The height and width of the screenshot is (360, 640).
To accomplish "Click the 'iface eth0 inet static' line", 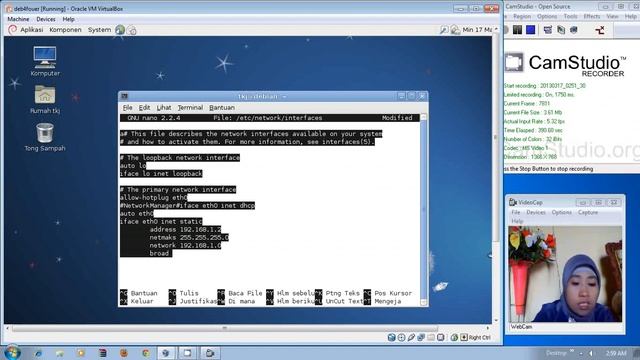I will (x=161, y=221).
